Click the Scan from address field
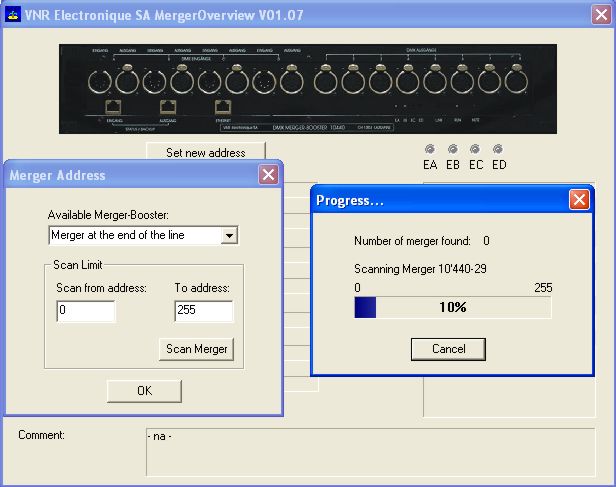The image size is (616, 487). [x=86, y=311]
